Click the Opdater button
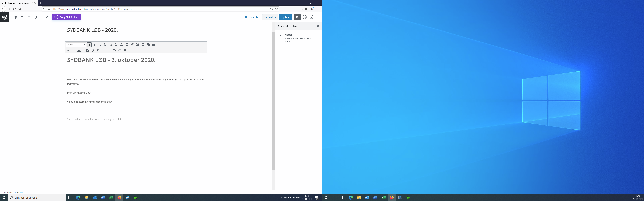Image resolution: width=644 pixels, height=201 pixels. [285, 17]
